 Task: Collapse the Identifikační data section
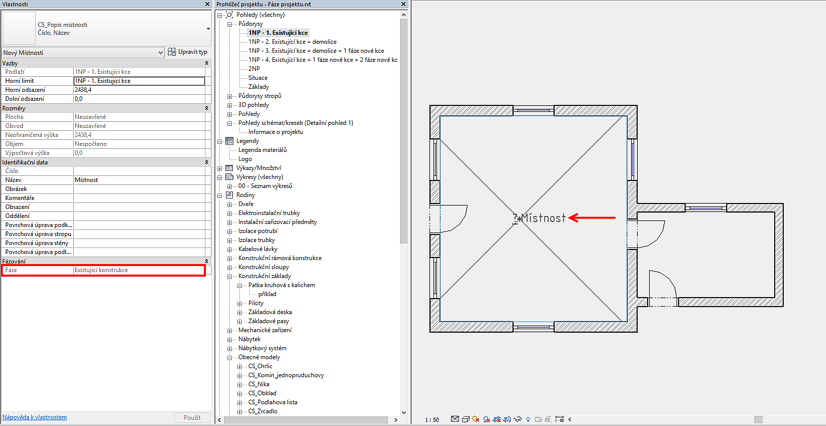click(x=207, y=162)
